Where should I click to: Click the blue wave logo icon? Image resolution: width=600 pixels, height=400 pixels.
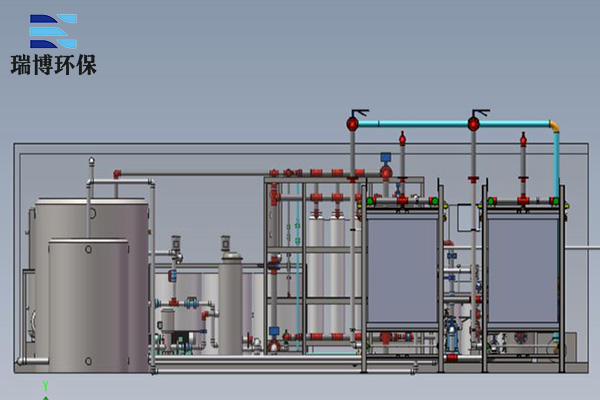tap(52, 32)
